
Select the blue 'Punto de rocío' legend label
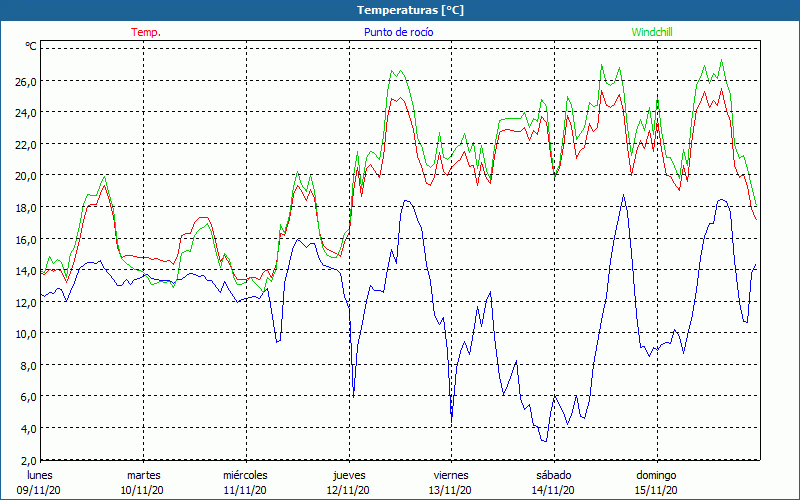[398, 32]
